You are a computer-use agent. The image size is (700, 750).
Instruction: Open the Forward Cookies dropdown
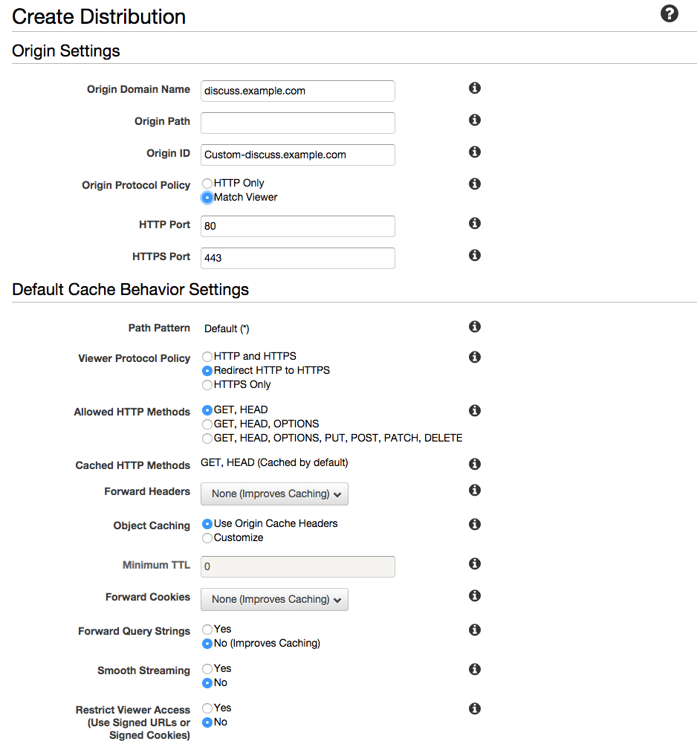274,600
